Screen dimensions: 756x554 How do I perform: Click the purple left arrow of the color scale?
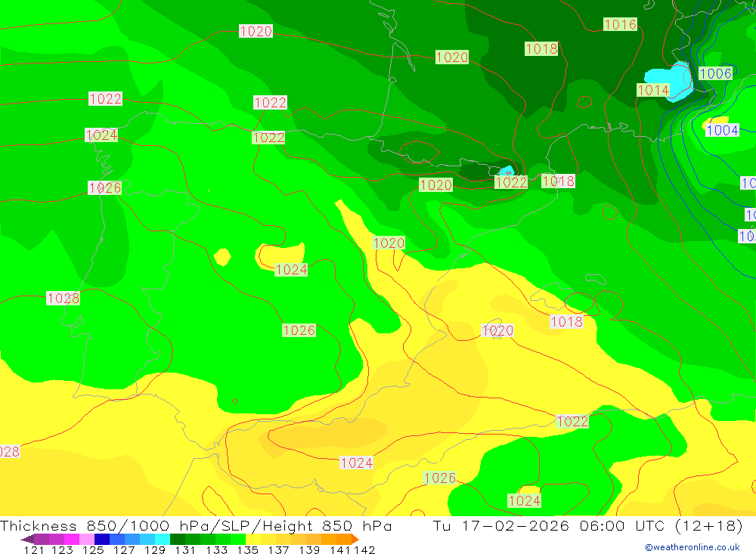(x=27, y=540)
